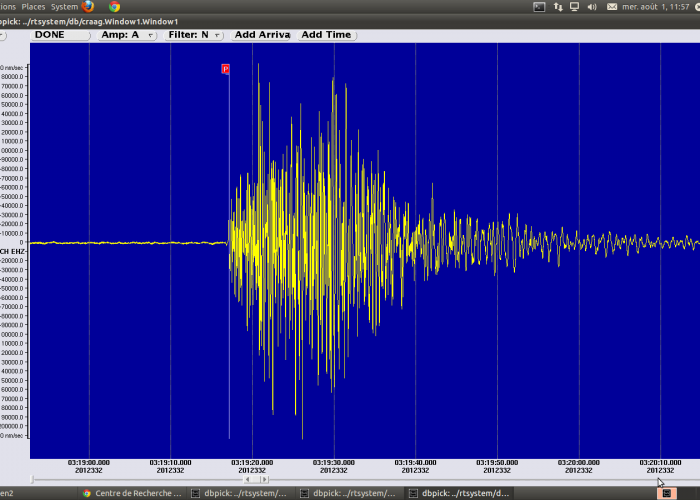Screen dimensions: 700x500
Task: Click the 03:19:00.000 time axis label
Action: [x=89, y=463]
